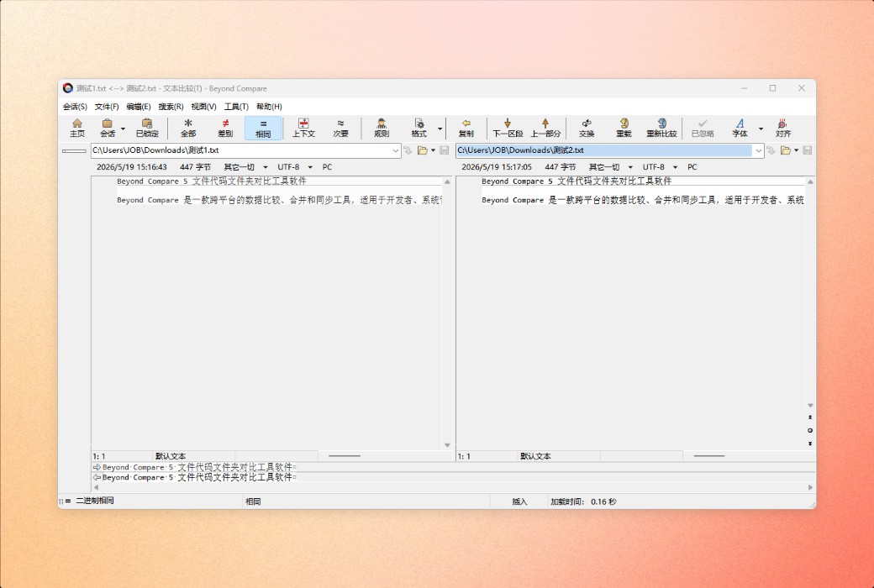Viewport: 874px width, 588px height.
Task: Swap sides with the 交换 icon
Action: pos(587,128)
